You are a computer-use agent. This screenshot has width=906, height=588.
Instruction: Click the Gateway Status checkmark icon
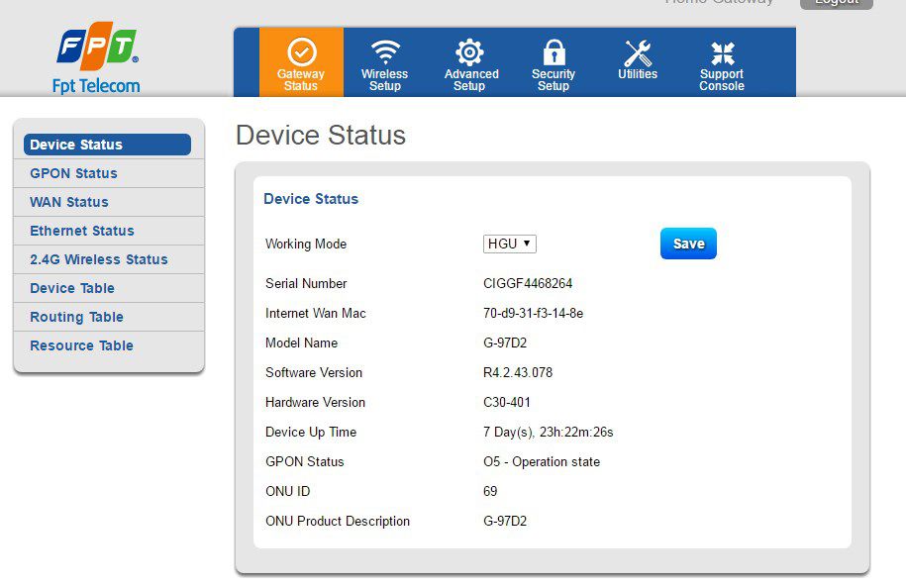tap(301, 52)
